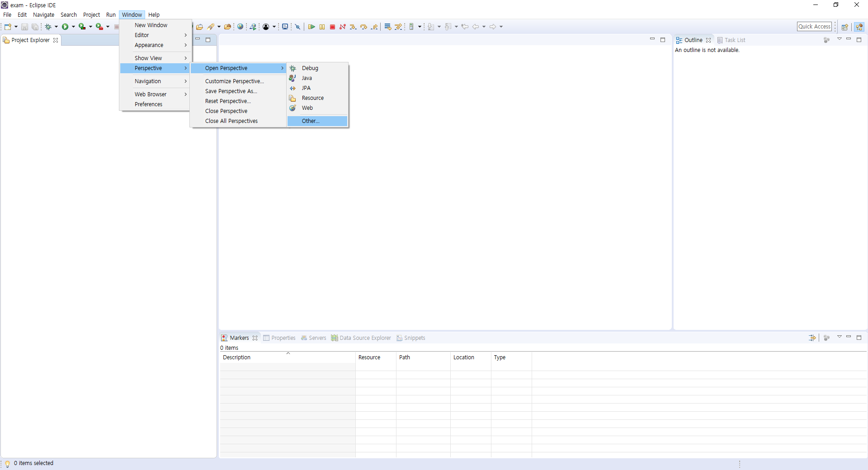Select the Debug perspective entry
Screen dimensions: 868x470
click(x=317, y=68)
